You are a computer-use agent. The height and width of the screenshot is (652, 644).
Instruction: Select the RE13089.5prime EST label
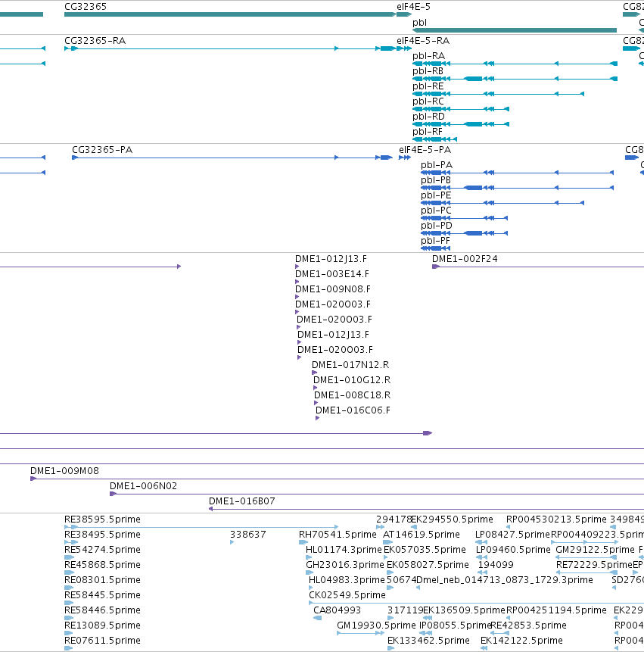(102, 625)
